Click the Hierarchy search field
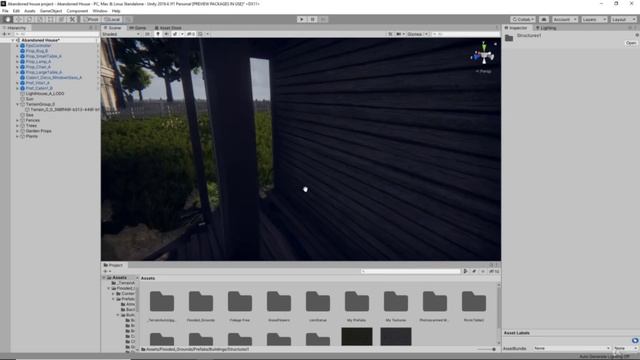Screen dimensions: 640x360 (x=56, y=34)
